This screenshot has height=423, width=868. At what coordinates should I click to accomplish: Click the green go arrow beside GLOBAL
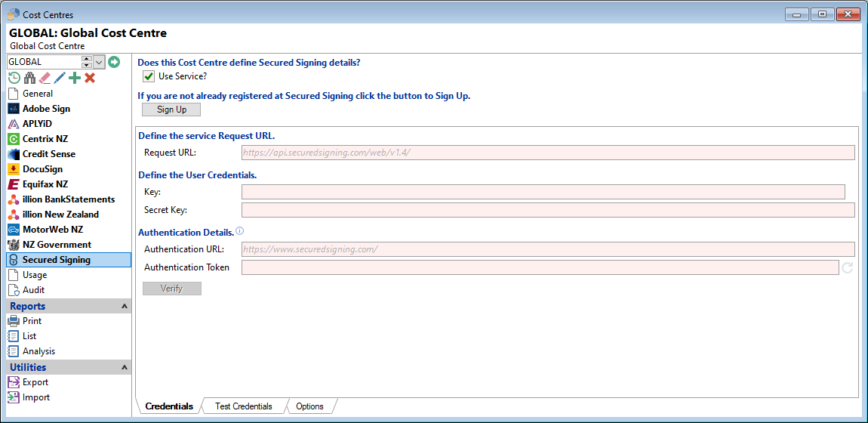pyautogui.click(x=114, y=62)
